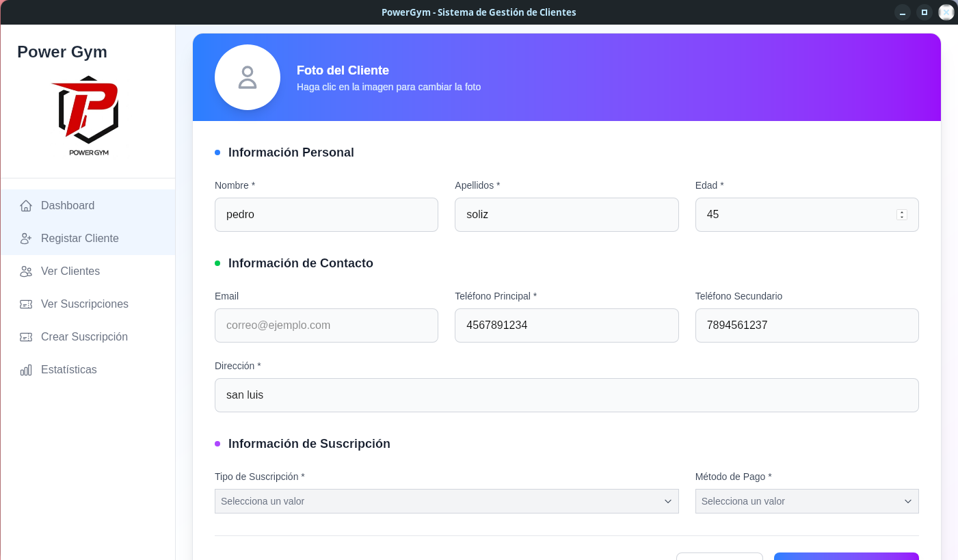The width and height of the screenshot is (958, 560).
Task: Click the Información de Suscripción heading
Action: tap(309, 444)
